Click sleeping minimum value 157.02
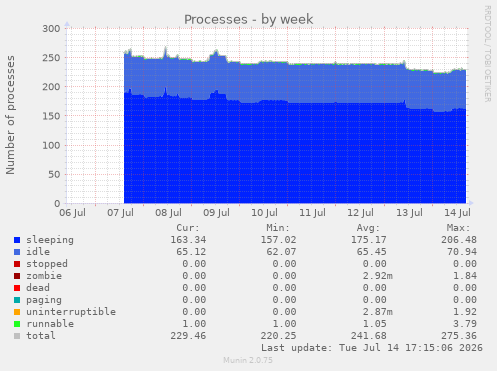497x371 pixels. pyautogui.click(x=278, y=240)
